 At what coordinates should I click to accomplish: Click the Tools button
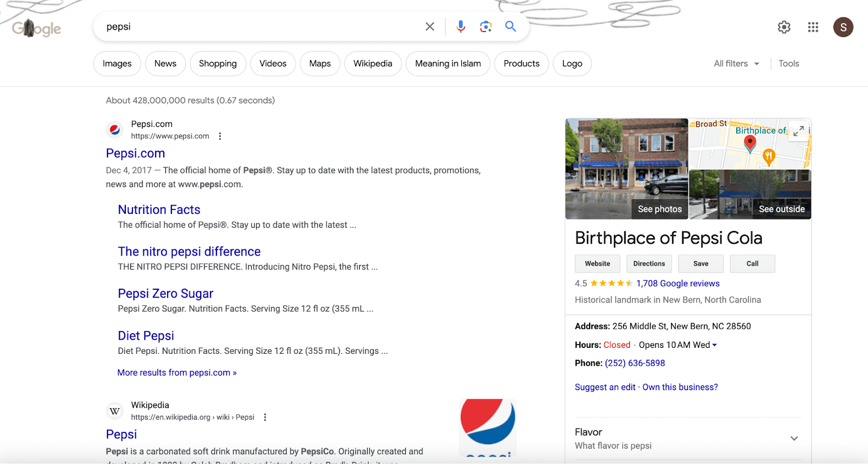click(x=789, y=63)
